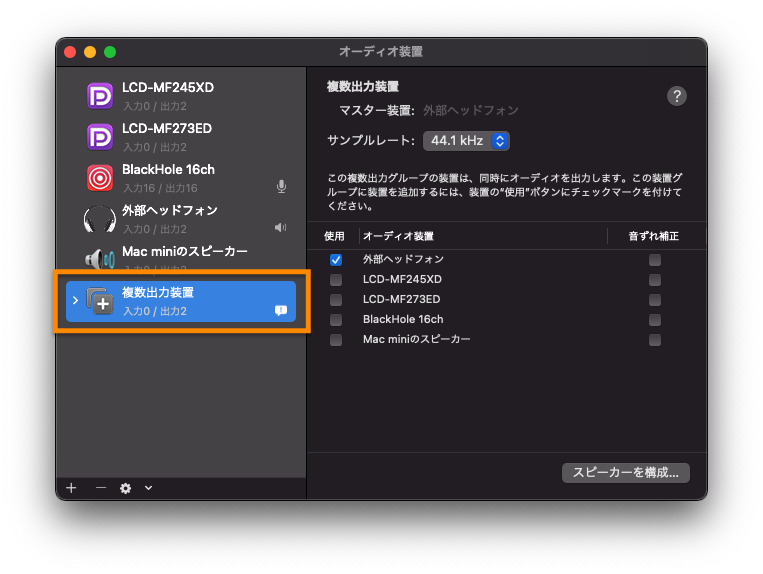
Task: Click the 使用 column header
Action: coord(334,236)
